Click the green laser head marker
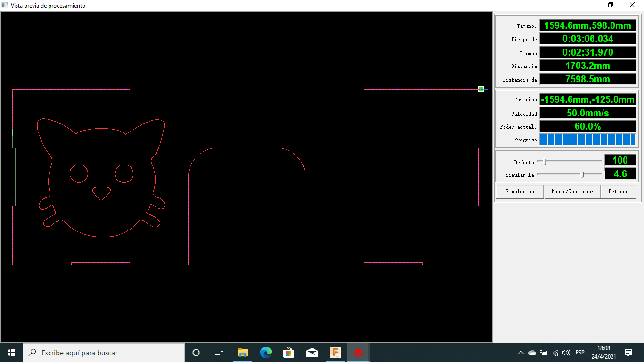The height and width of the screenshot is (362, 644). tap(481, 89)
